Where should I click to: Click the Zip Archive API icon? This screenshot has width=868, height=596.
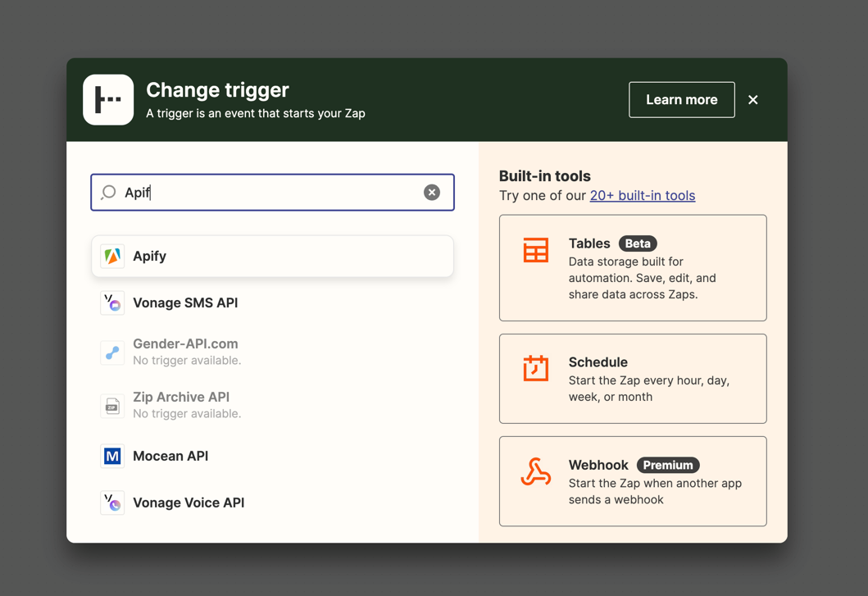[x=112, y=405]
